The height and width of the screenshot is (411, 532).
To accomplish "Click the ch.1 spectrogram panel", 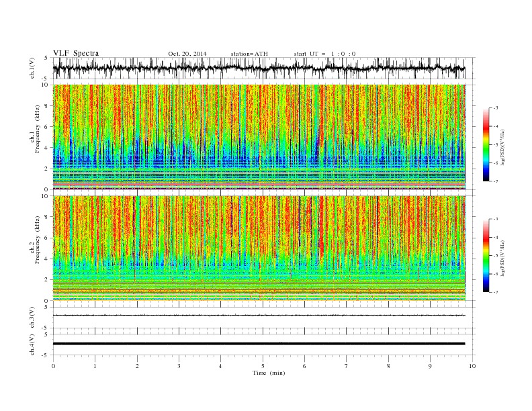I will 259,137.
